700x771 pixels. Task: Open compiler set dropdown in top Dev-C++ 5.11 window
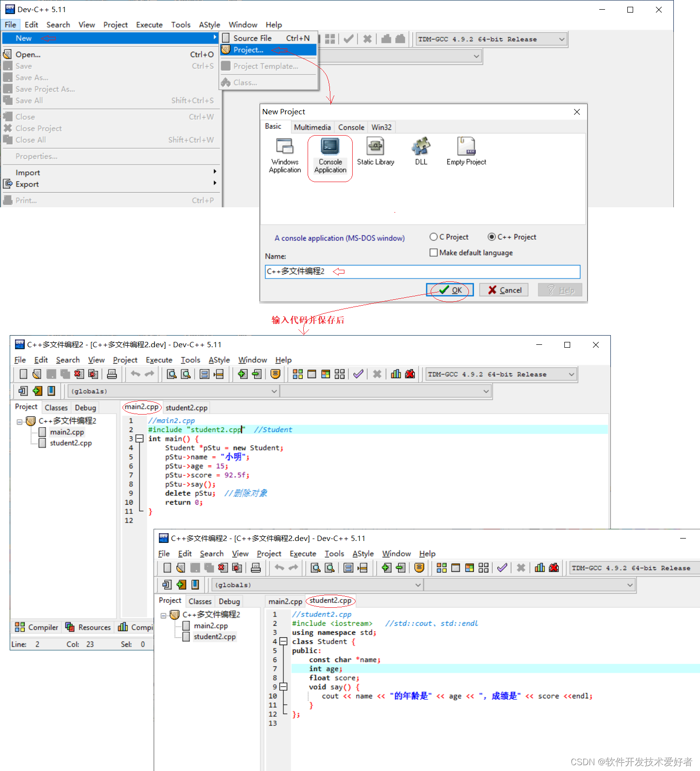(x=562, y=39)
